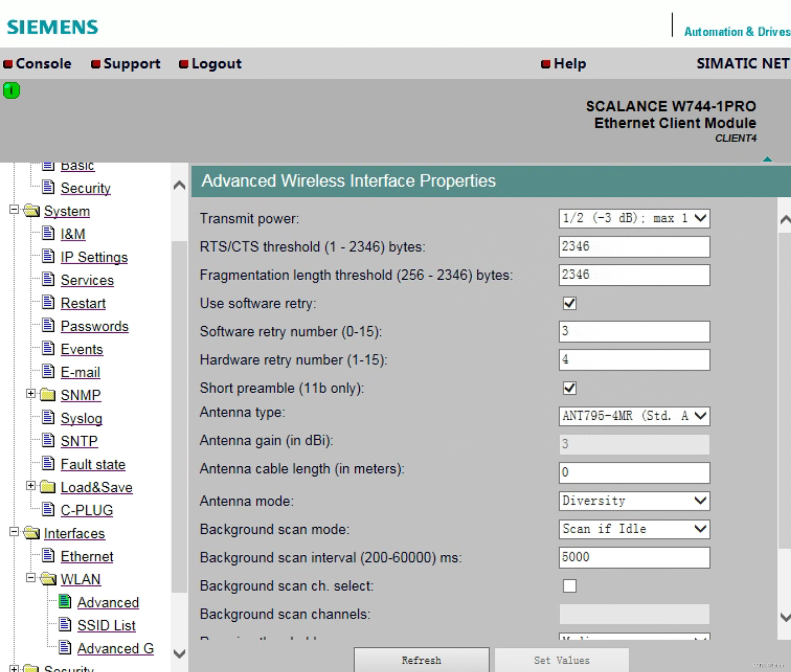The height and width of the screenshot is (672, 791).
Task: Expand the SNMP tree node
Action: pyautogui.click(x=31, y=394)
